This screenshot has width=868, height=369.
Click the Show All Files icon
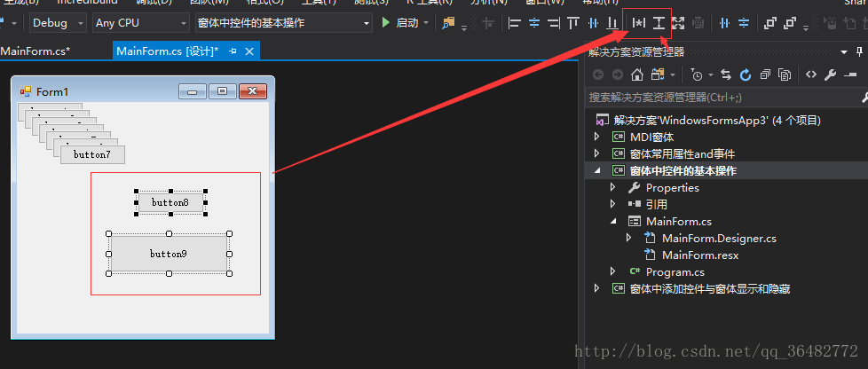tap(785, 75)
